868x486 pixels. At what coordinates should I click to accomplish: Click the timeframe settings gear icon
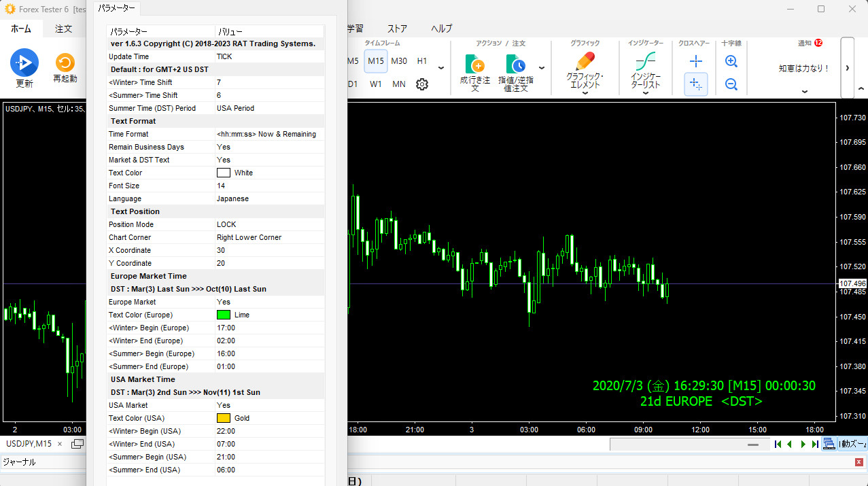[x=422, y=84]
